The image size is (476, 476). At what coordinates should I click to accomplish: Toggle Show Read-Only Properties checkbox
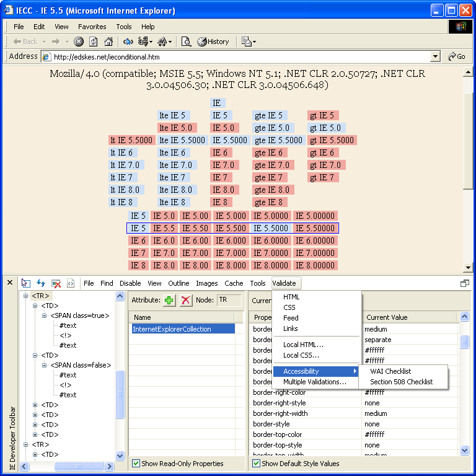(136, 464)
